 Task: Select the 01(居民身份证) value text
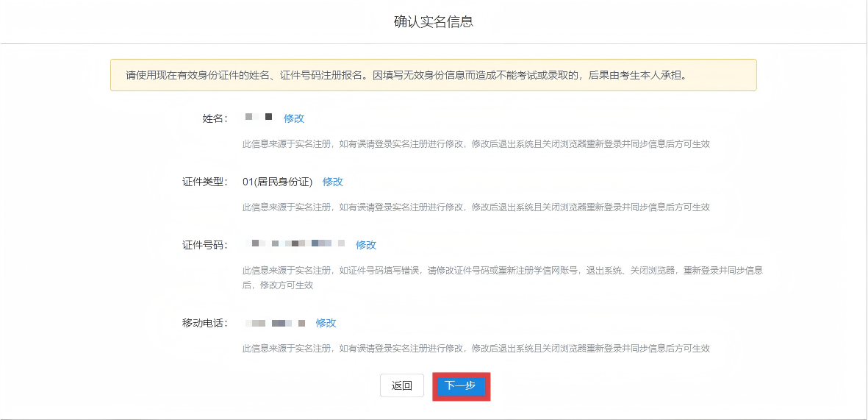coord(278,182)
